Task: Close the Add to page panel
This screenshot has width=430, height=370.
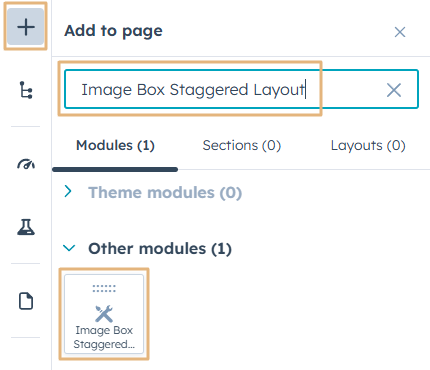Action: (400, 32)
